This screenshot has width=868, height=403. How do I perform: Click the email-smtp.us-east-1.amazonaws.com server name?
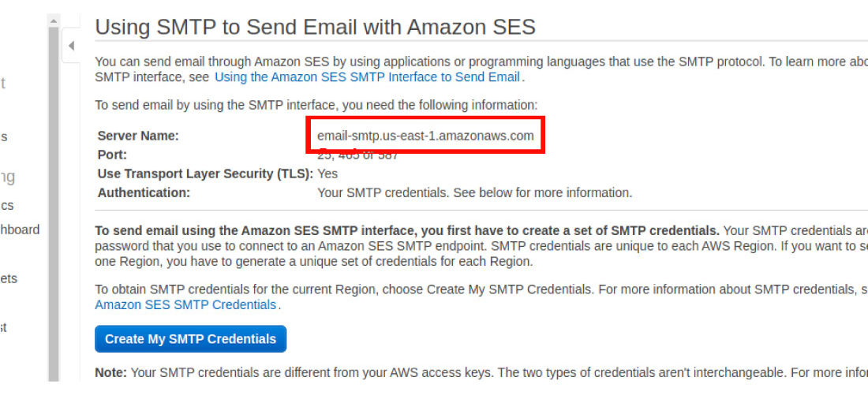tap(425, 136)
